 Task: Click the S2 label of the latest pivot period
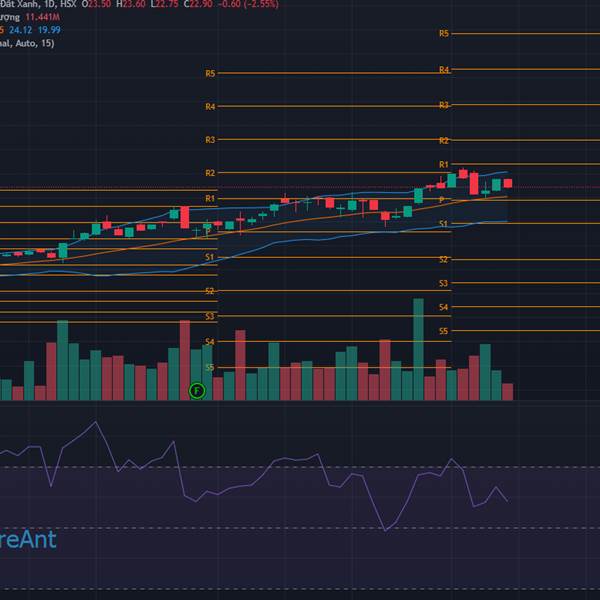[x=443, y=259]
